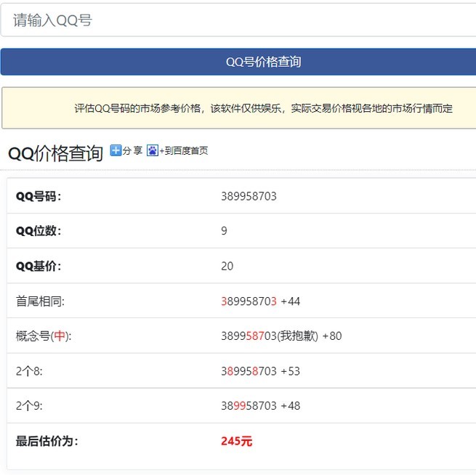This screenshot has height=475, width=476.
Task: Click the 389958703 +44 value
Action: 260,301
